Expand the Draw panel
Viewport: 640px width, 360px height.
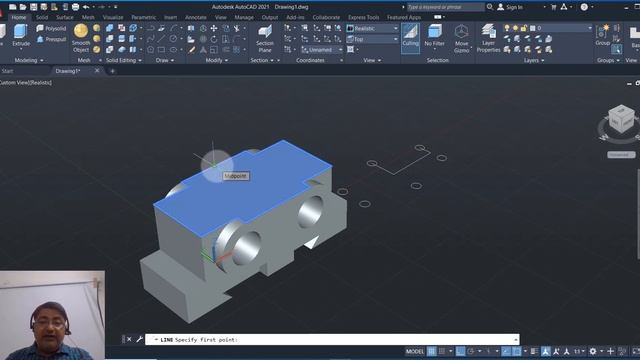165,60
